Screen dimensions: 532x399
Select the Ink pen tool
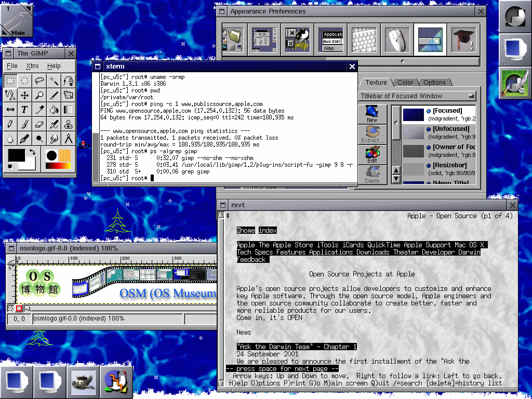click(x=25, y=138)
